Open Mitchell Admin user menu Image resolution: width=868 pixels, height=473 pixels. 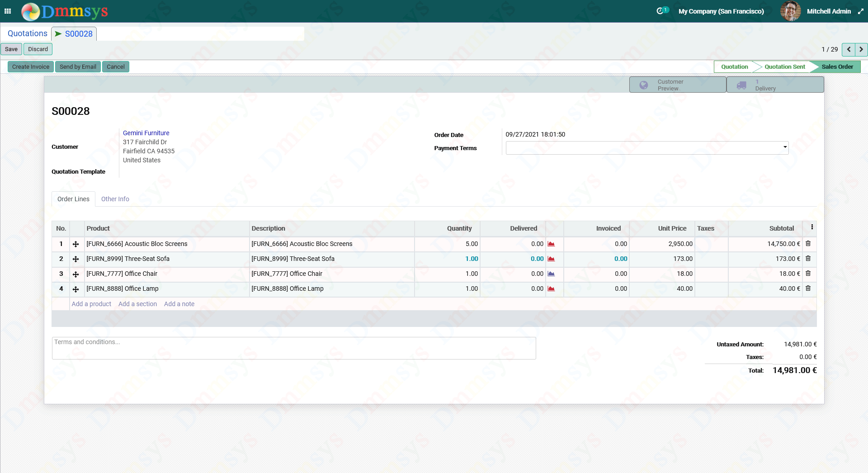[x=829, y=11]
